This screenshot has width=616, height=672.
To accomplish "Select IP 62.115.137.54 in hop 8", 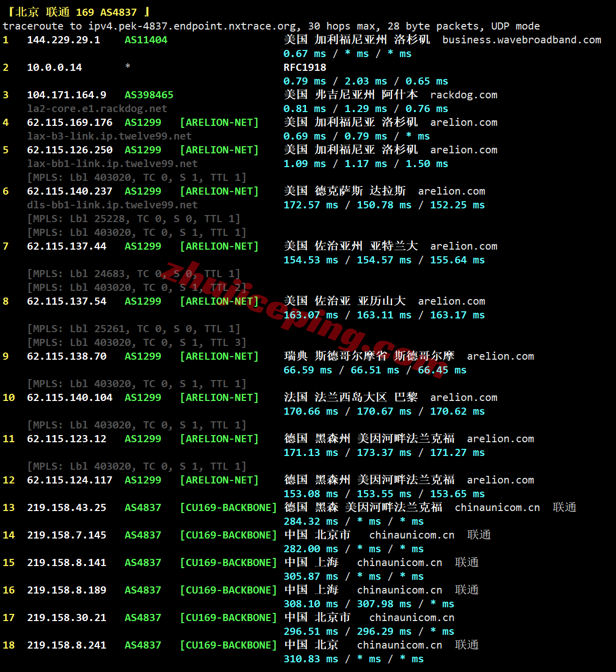I will pyautogui.click(x=67, y=301).
